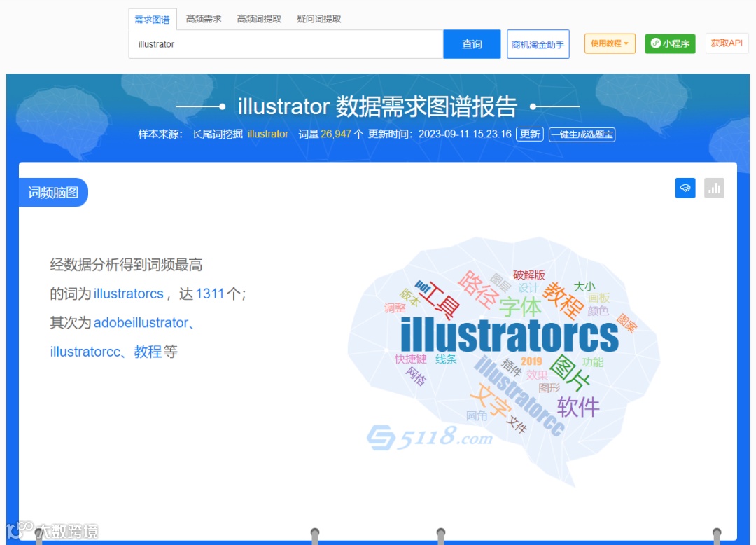Click 画板 in the word cloud
Screen dimensions: 756x545
[x=598, y=298]
